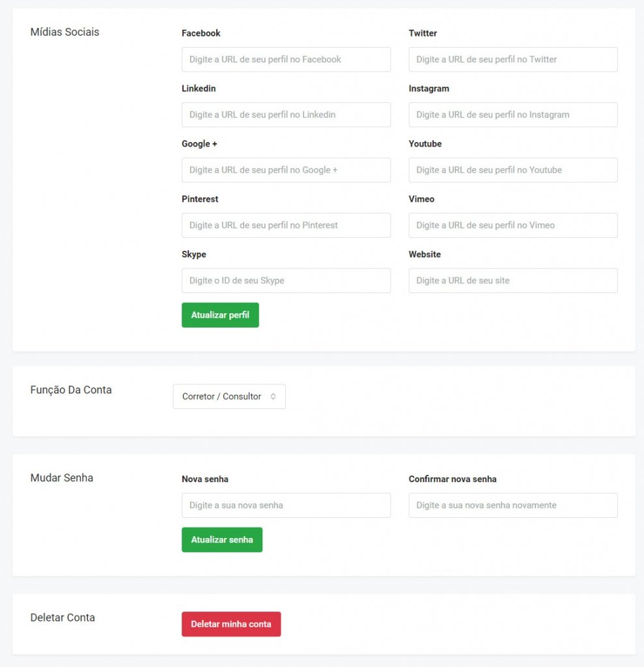Viewport: 644px width, 667px height.
Task: Focus the Nova senha password field
Action: point(285,505)
